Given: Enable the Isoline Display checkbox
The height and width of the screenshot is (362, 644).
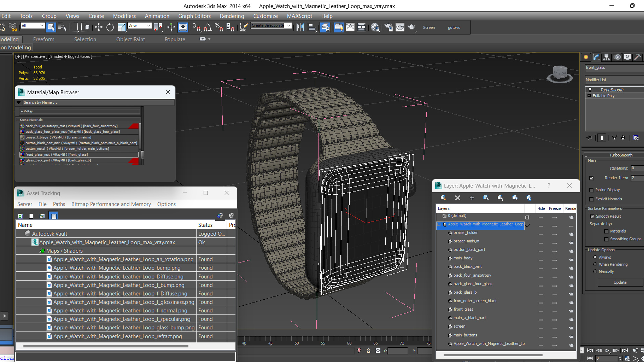Looking at the screenshot, I should pyautogui.click(x=591, y=190).
